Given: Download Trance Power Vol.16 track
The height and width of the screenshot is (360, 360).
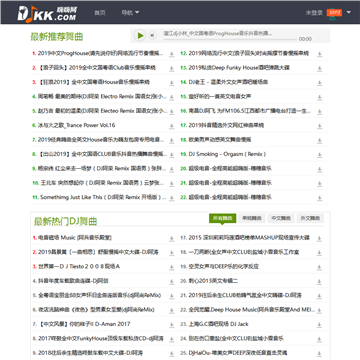Looking at the screenshot, I should coord(172,126).
